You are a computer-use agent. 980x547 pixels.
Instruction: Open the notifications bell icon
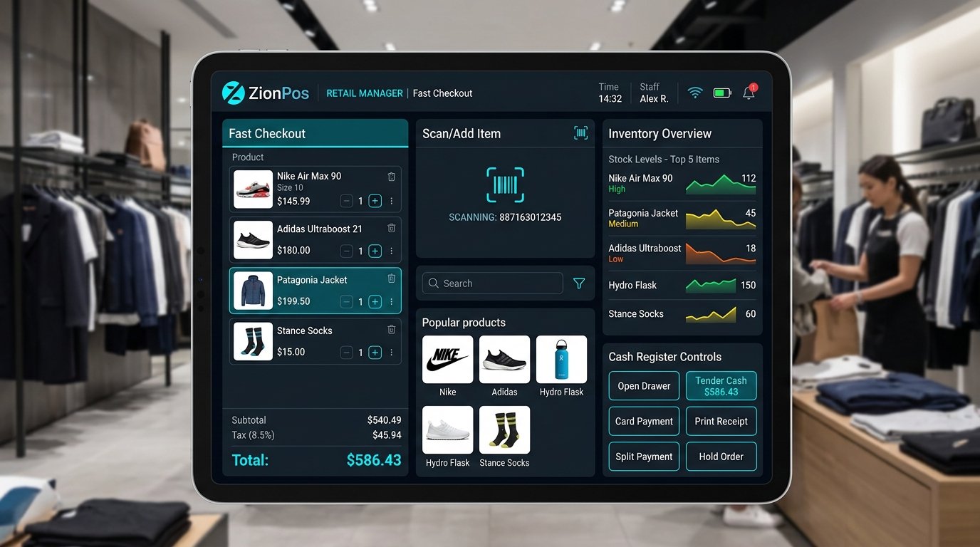[749, 93]
